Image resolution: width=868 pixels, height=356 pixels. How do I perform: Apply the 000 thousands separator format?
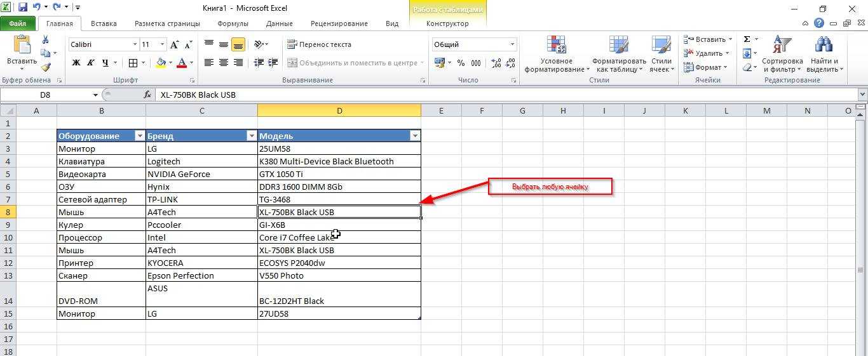(x=476, y=63)
